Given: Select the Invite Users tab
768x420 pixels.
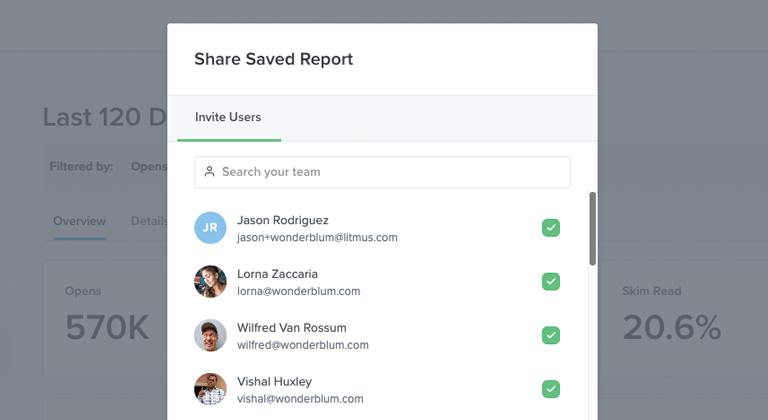Looking at the screenshot, I should tap(228, 118).
